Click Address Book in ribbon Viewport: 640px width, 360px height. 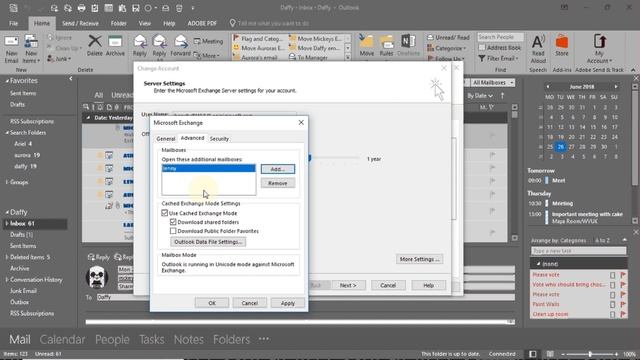(500, 48)
